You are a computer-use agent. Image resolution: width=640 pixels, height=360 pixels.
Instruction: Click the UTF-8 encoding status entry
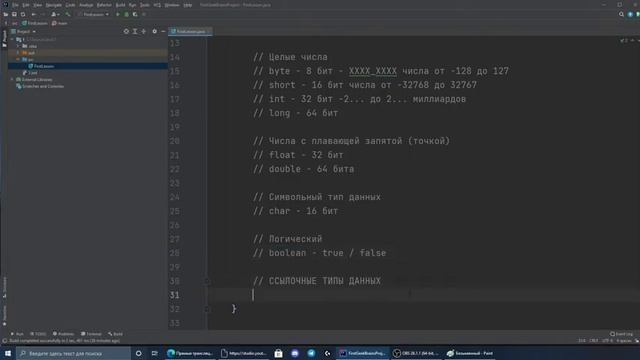(607, 340)
